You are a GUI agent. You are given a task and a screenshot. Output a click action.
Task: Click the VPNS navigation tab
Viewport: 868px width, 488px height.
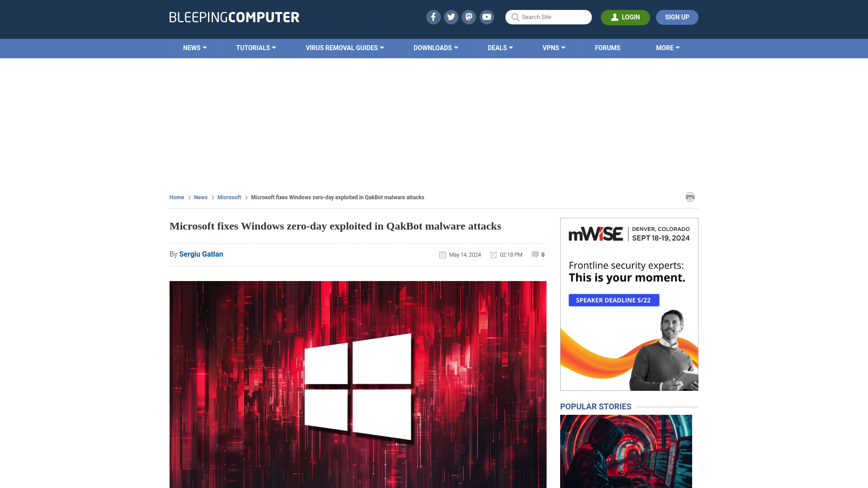point(554,47)
